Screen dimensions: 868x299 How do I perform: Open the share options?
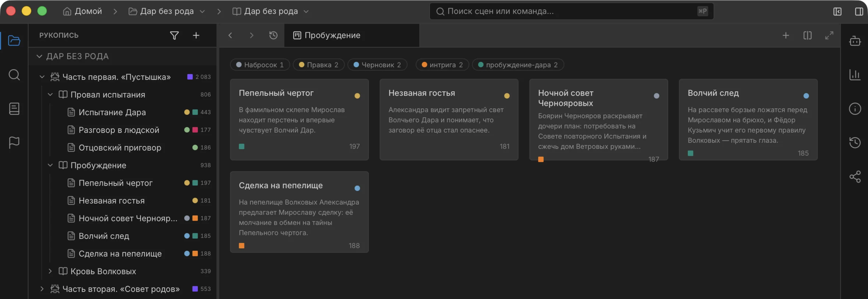[x=855, y=177]
